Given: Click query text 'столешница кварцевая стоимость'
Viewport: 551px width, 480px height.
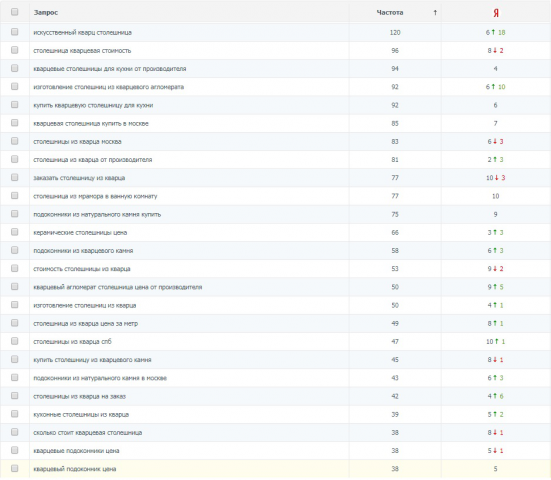Looking at the screenshot, I should (x=82, y=51).
